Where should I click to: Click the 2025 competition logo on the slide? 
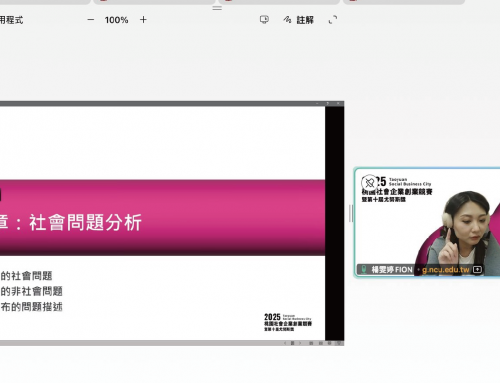(288, 322)
